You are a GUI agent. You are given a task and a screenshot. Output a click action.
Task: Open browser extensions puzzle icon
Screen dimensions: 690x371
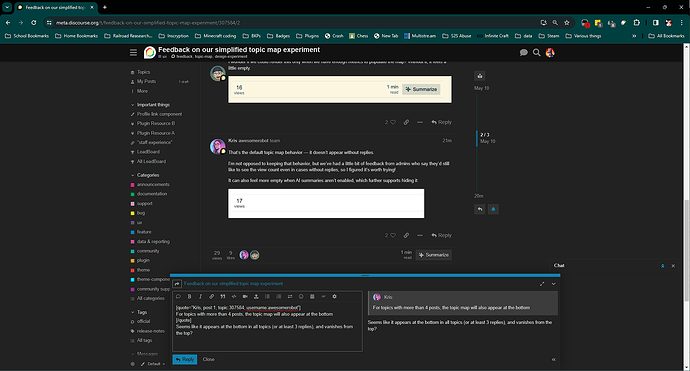point(637,22)
